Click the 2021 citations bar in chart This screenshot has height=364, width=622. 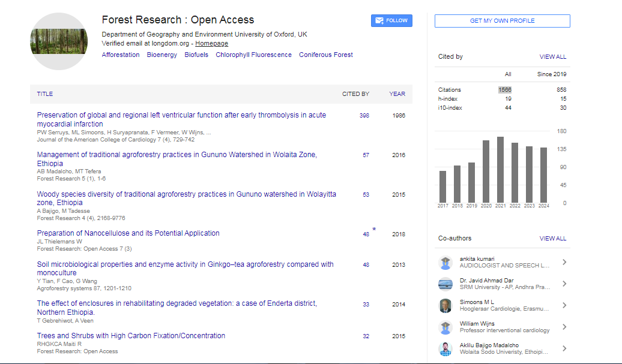tap(500, 170)
